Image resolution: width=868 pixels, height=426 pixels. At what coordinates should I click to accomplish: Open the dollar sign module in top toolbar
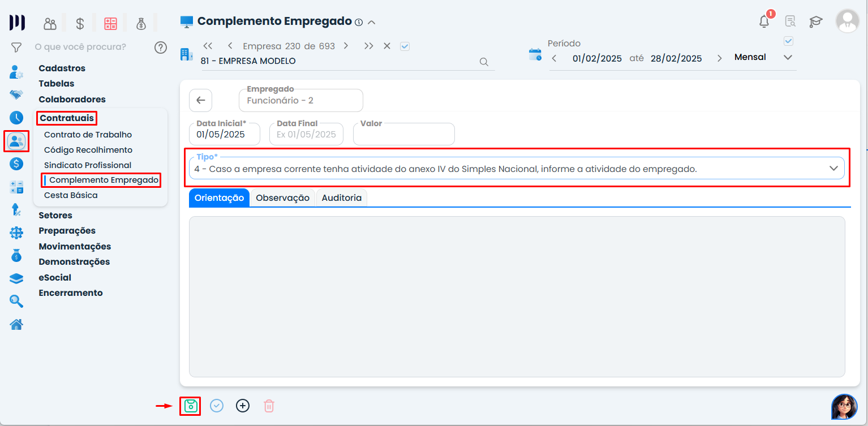pos(80,24)
